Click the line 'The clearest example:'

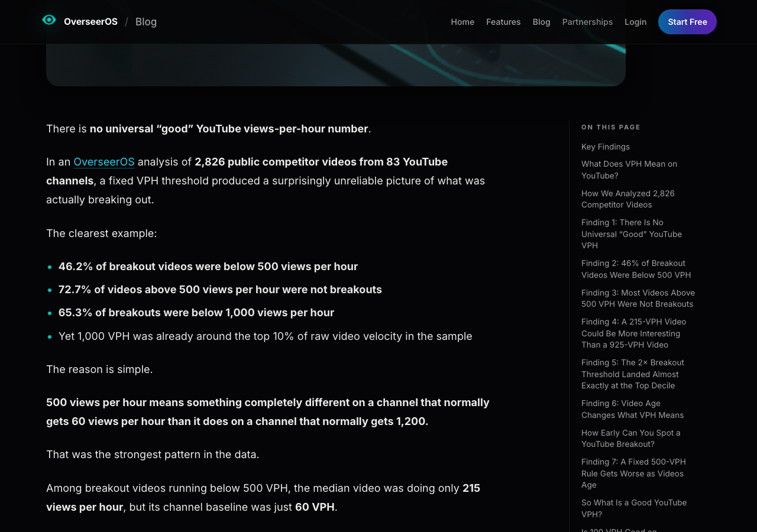point(102,233)
